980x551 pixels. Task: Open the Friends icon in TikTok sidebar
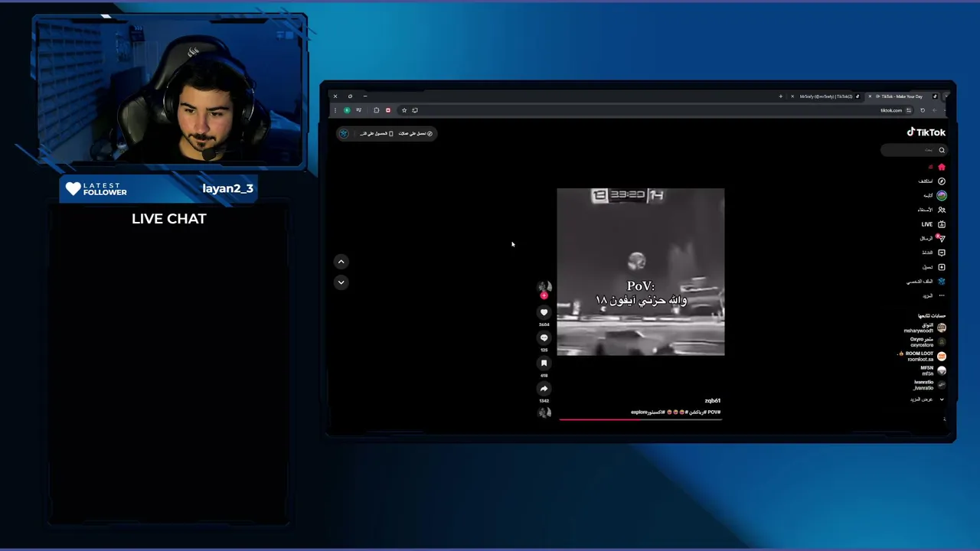(x=941, y=210)
